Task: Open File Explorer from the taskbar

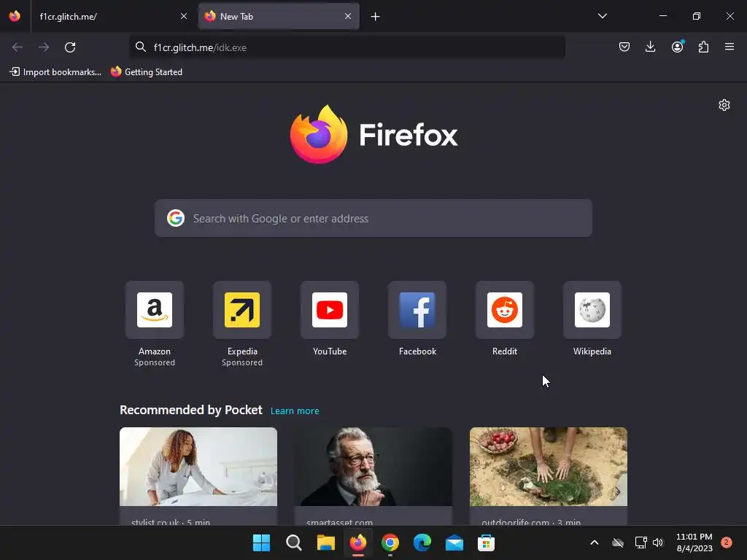Action: click(x=326, y=542)
